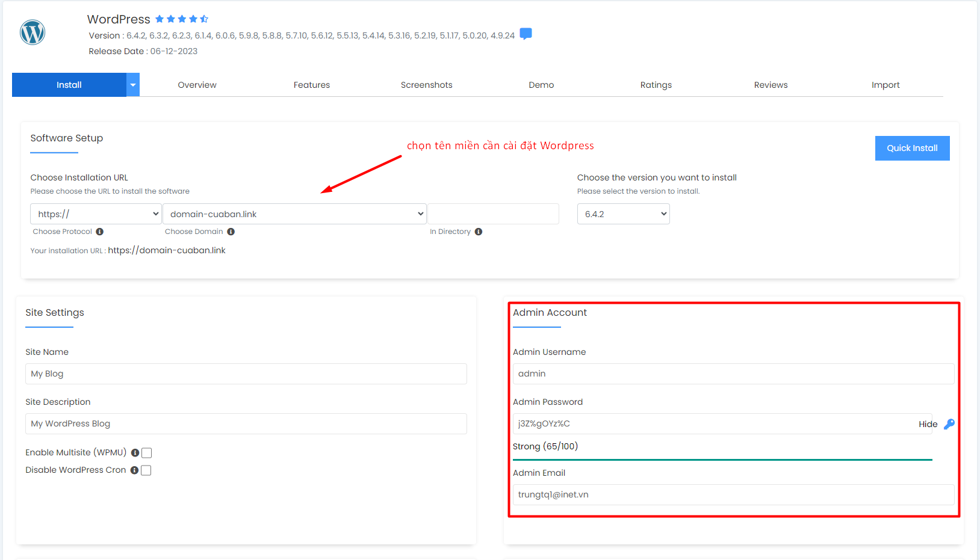980x560 pixels.
Task: Click the Quick Install button
Action: [x=912, y=148]
